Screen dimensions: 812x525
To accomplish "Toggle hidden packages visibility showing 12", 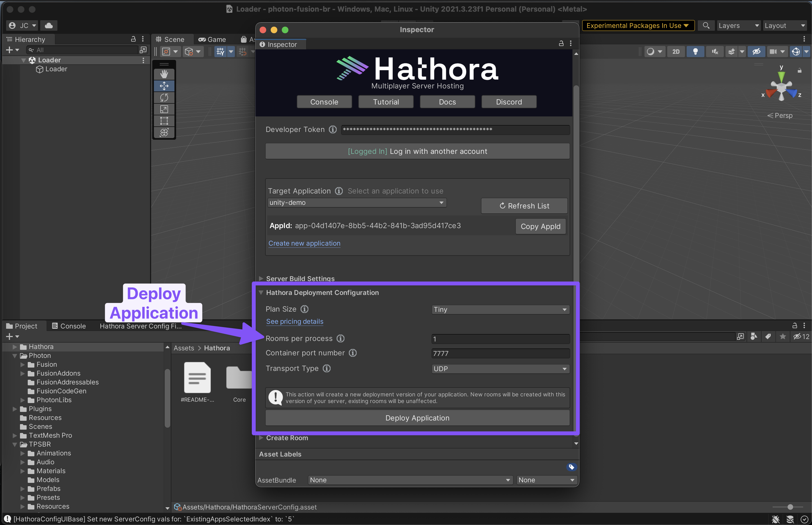I will (x=801, y=337).
